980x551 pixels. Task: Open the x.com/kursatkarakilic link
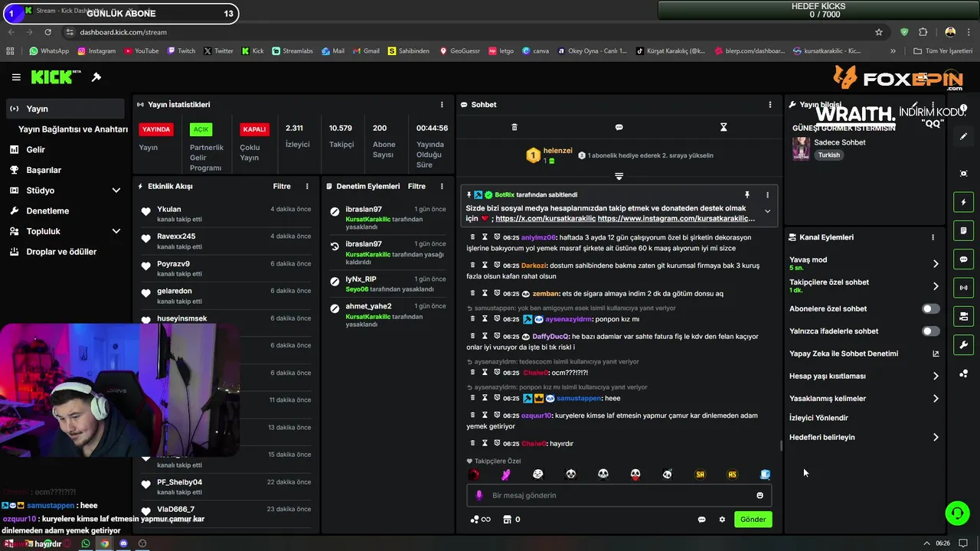pyautogui.click(x=545, y=219)
